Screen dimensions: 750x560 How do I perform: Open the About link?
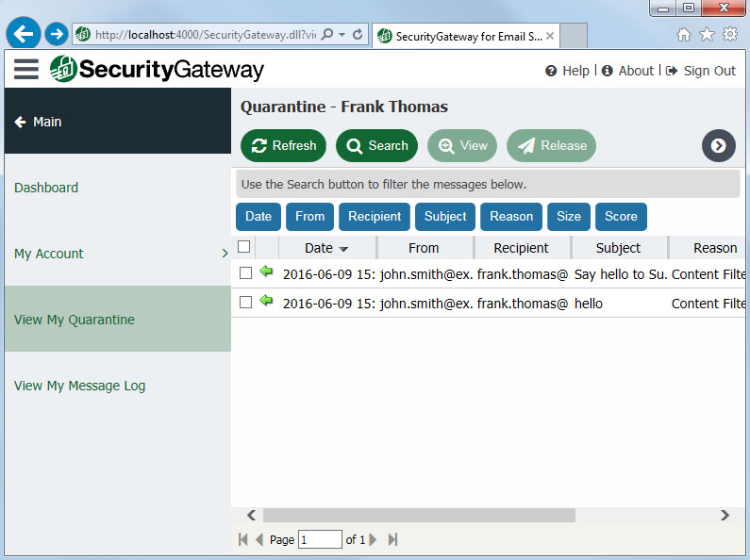coord(627,71)
